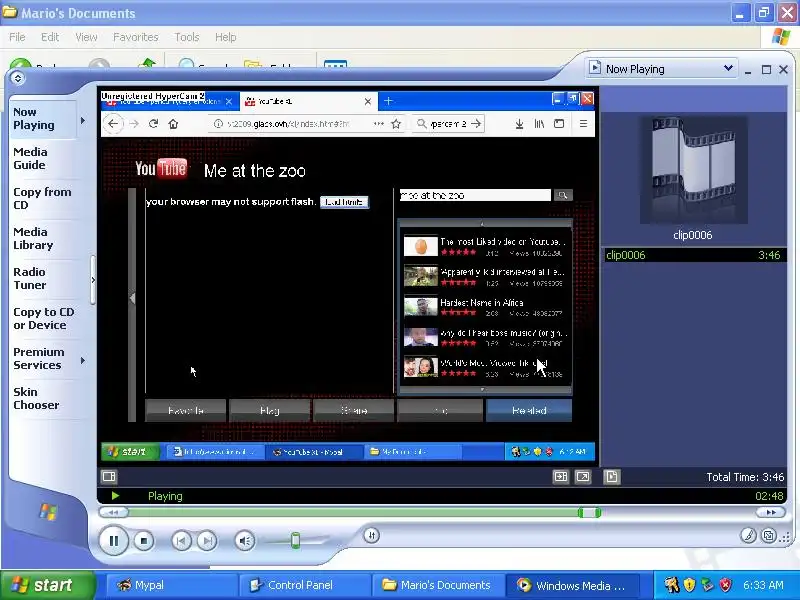Open Media Guide

(x=30, y=158)
